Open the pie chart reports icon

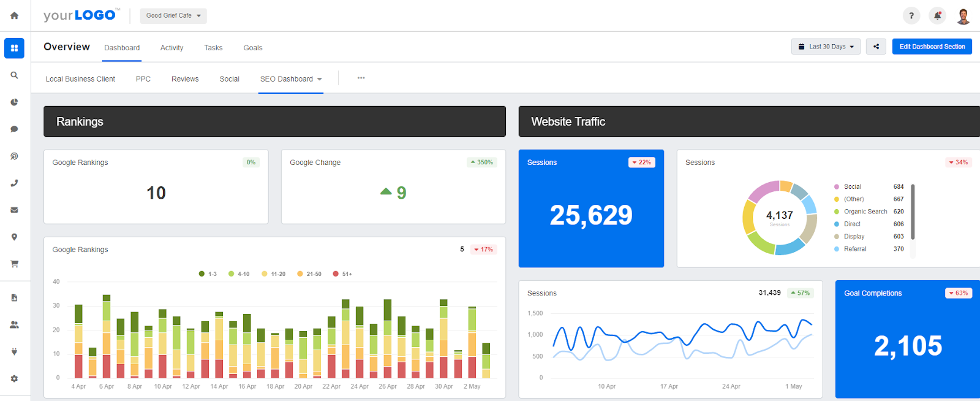[14, 102]
